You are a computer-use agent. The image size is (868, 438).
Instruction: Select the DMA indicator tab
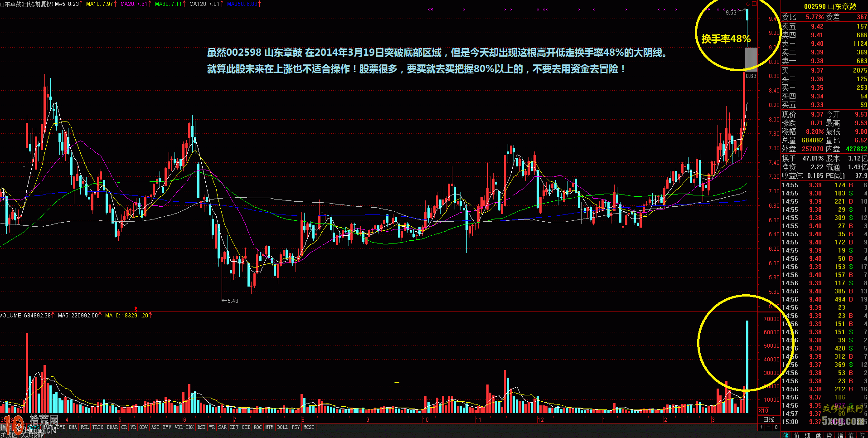73,427
